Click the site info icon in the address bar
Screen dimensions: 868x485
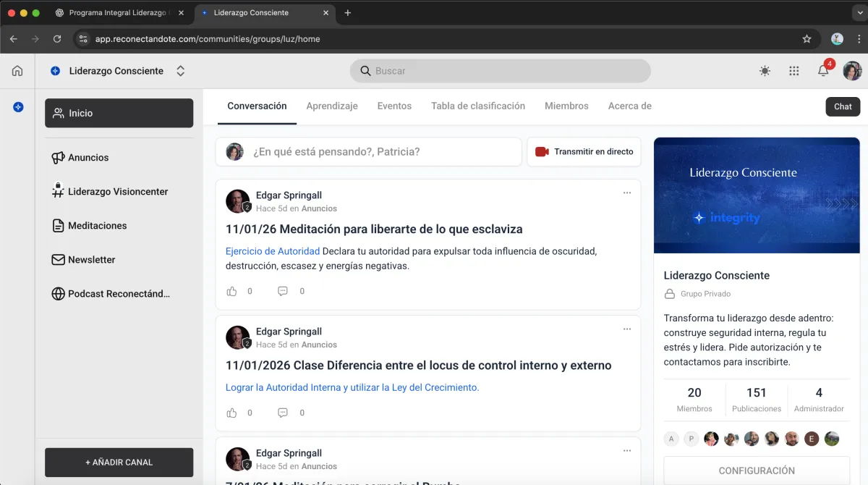[x=82, y=39]
